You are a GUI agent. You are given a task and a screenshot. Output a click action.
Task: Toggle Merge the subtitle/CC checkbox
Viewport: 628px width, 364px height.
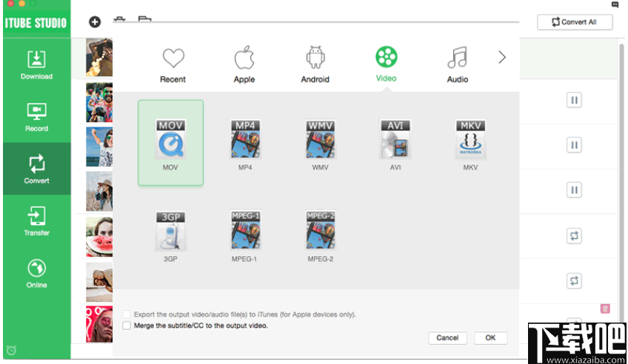(x=127, y=326)
